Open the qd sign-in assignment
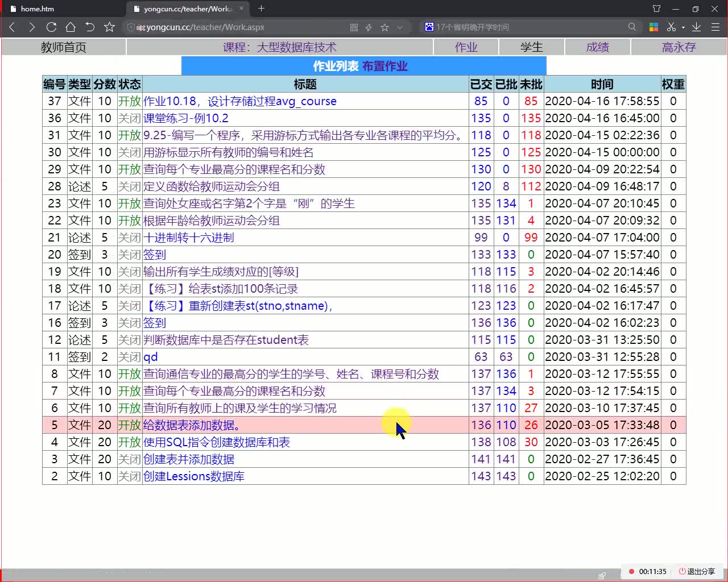This screenshot has height=582, width=728. pyautogui.click(x=151, y=357)
